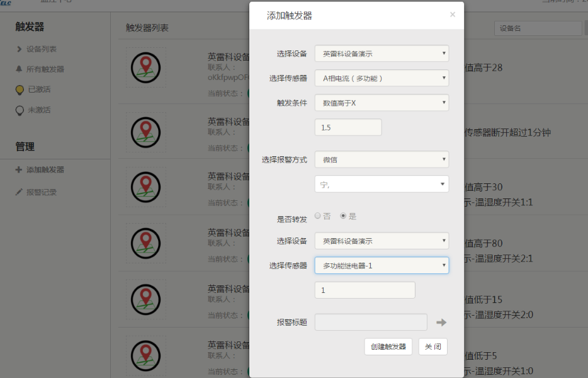Viewport: 588px width, 378px height.
Task: Open the top 选择设备 dropdown
Action: 382,54
